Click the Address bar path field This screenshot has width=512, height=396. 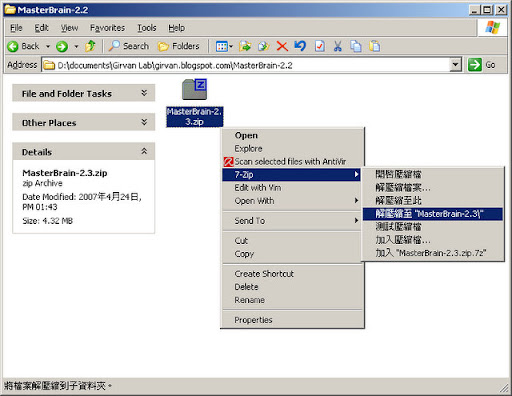(253, 65)
